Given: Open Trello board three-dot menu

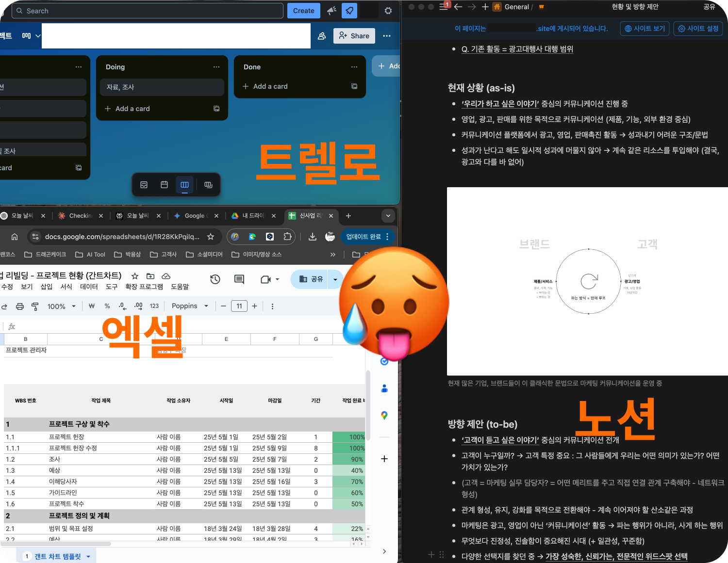Looking at the screenshot, I should [387, 36].
